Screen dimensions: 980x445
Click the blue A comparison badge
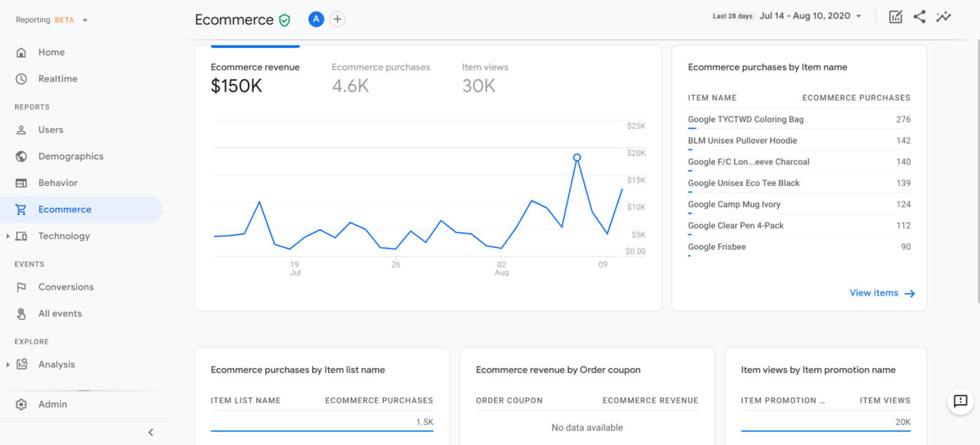click(316, 19)
